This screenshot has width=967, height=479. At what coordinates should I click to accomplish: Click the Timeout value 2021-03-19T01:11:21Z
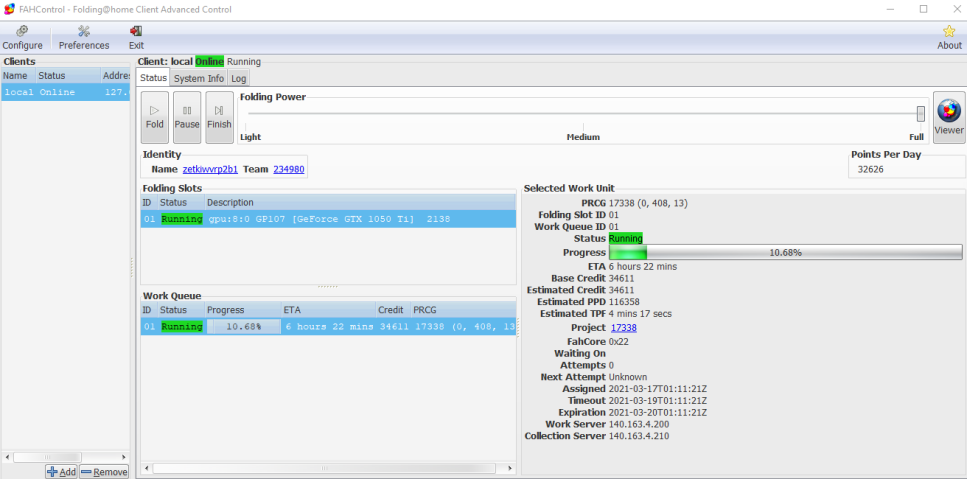[x=657, y=401]
